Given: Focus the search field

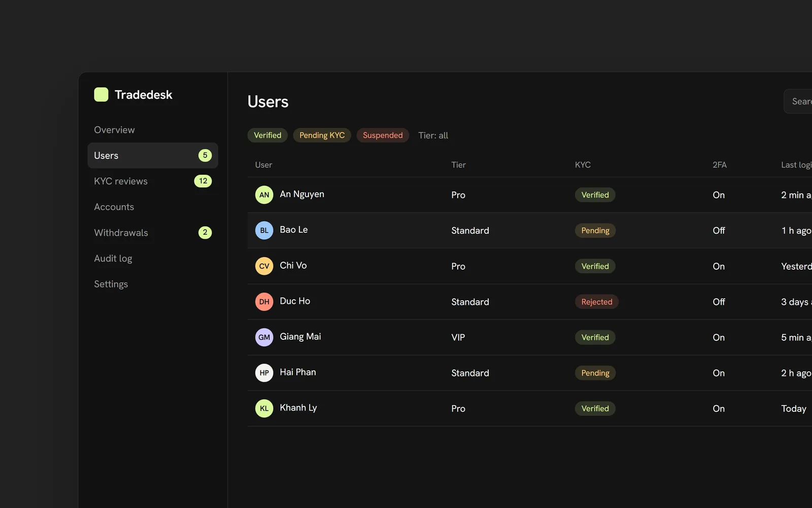Looking at the screenshot, I should point(798,102).
